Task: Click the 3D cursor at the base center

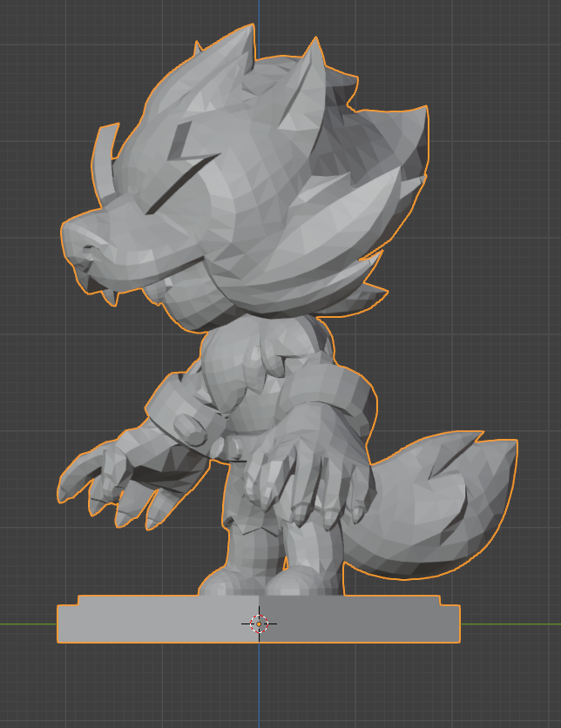Action: [x=259, y=623]
